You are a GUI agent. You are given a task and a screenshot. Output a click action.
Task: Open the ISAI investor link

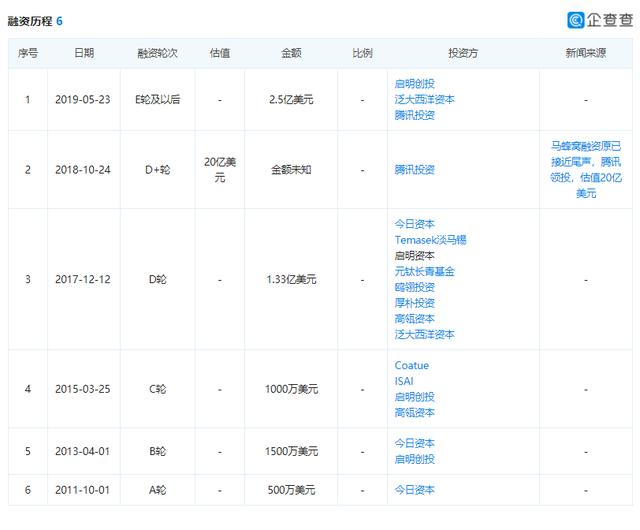click(x=404, y=381)
